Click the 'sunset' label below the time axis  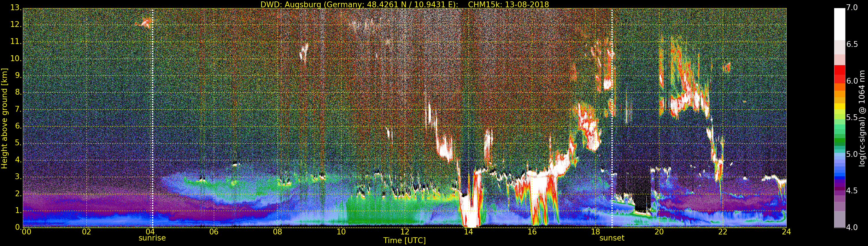(612, 238)
